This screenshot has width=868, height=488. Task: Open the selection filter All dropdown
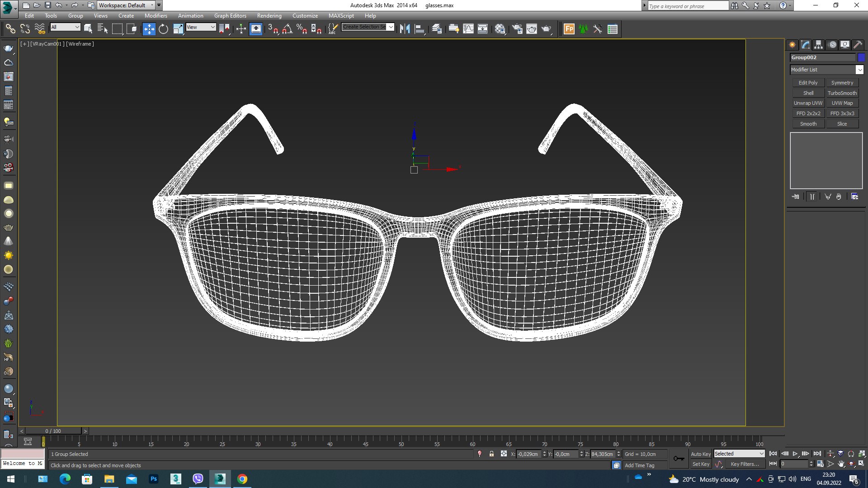(x=65, y=27)
